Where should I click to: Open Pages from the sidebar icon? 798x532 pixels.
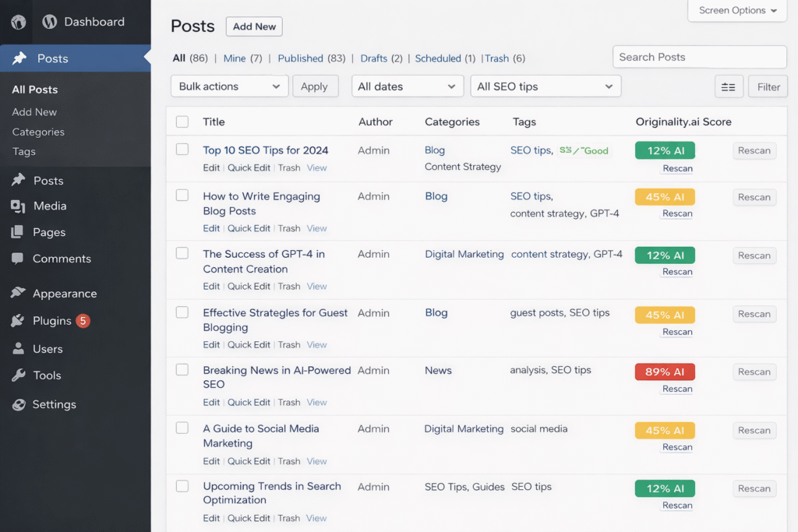19,232
